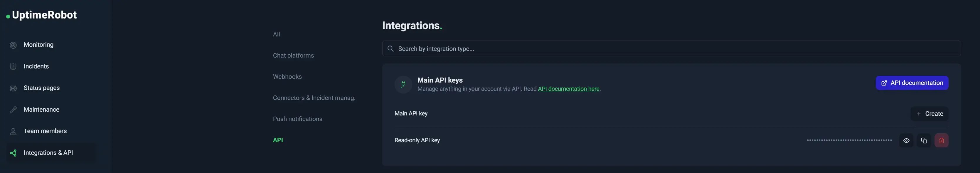Click the search magnifier icon
Screen dimensions: 980x173
(x=390, y=49)
